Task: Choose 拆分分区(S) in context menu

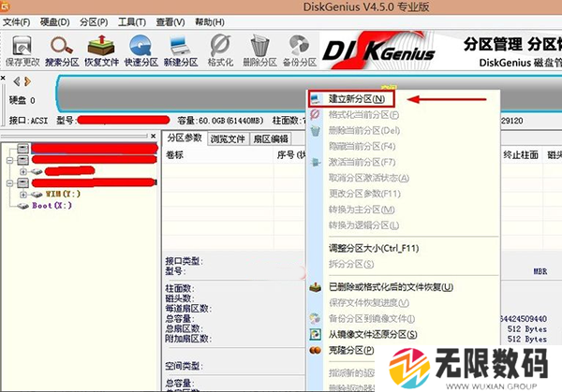Action: click(x=351, y=264)
